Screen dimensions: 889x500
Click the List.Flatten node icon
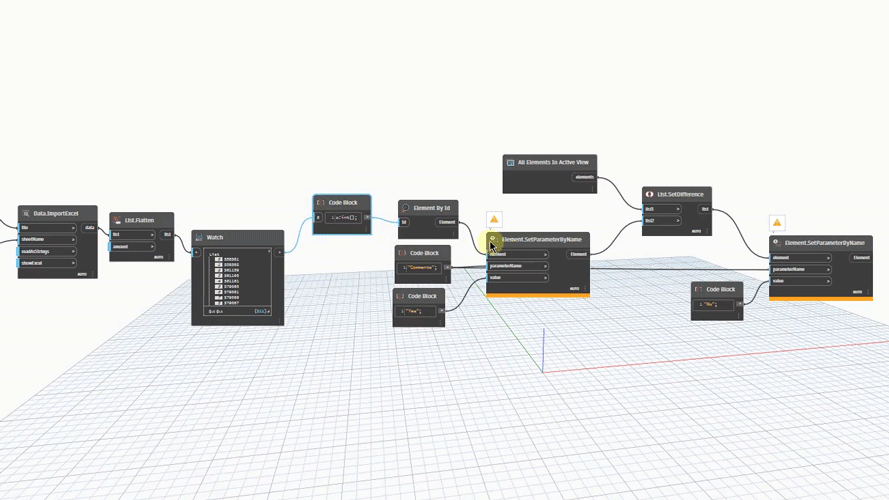117,220
